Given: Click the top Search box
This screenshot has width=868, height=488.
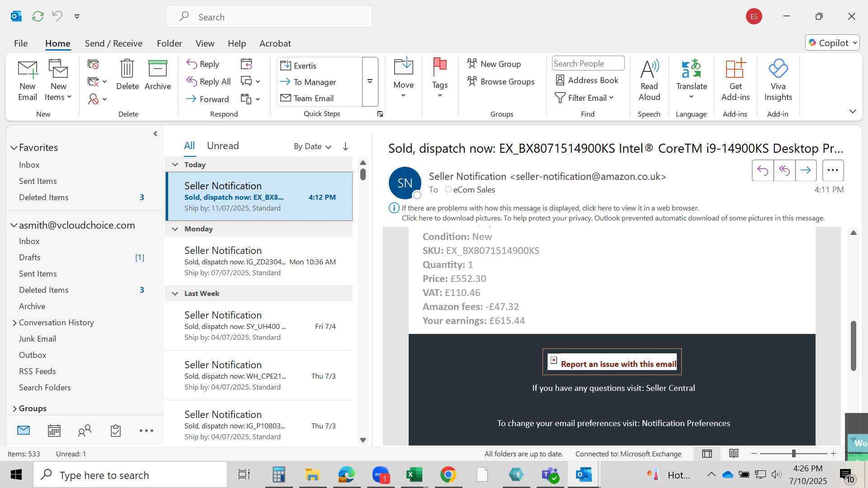Looking at the screenshot, I should click(269, 17).
